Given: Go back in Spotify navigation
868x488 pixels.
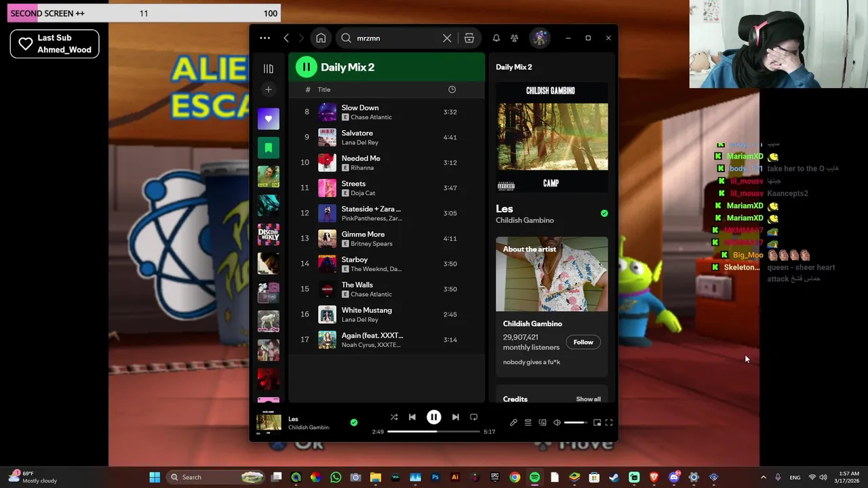Looking at the screenshot, I should coord(286,38).
